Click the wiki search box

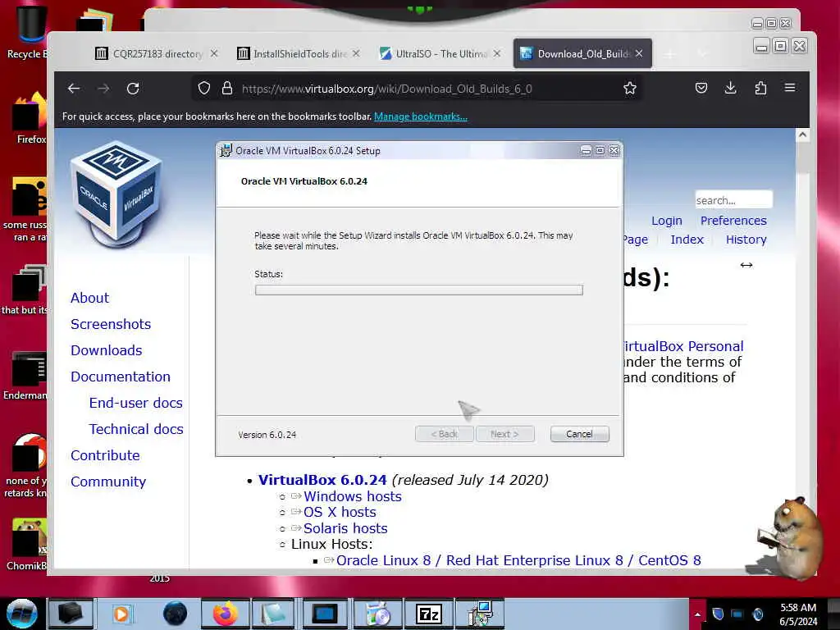[x=733, y=200]
